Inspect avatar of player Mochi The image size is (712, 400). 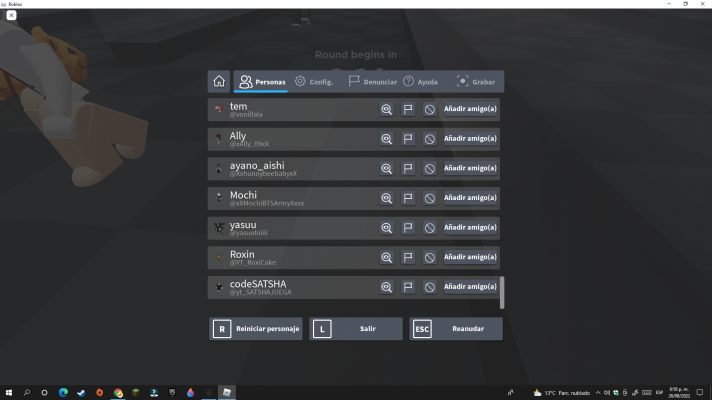pos(386,198)
